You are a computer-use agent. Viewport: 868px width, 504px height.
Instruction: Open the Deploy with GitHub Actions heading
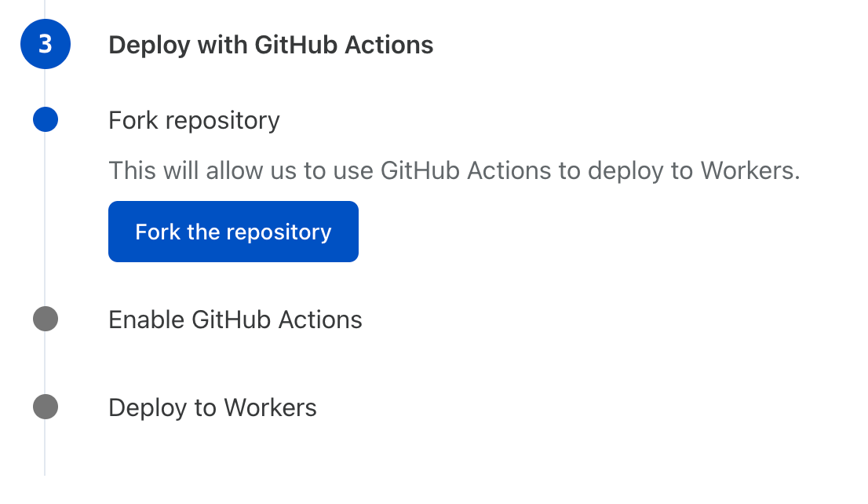(271, 45)
